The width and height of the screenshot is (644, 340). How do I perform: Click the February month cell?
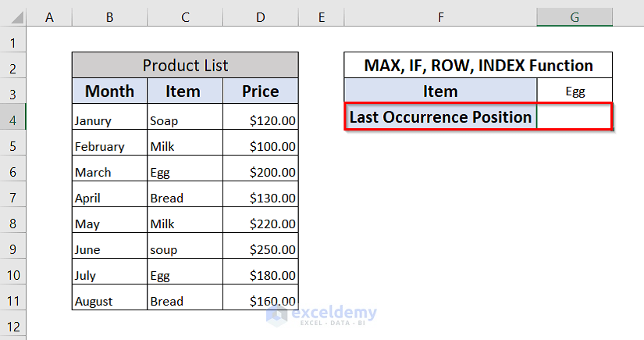point(109,146)
